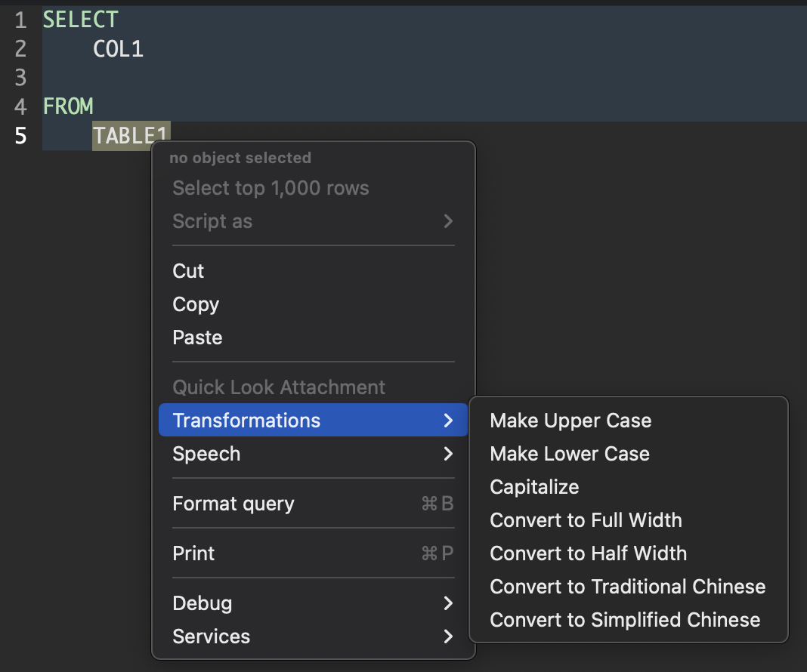Image resolution: width=807 pixels, height=672 pixels.
Task: Expand the Services submenu
Action: (x=211, y=637)
